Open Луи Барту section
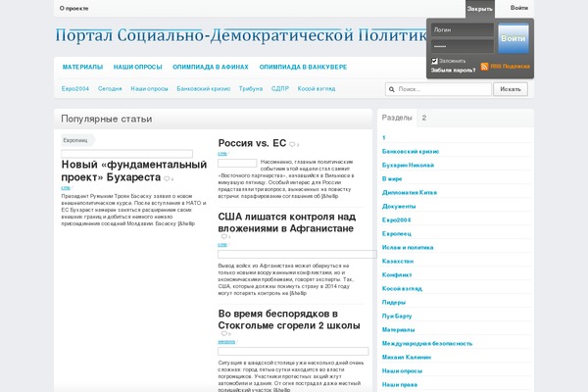Screen dimensions: 588x392 397,316
